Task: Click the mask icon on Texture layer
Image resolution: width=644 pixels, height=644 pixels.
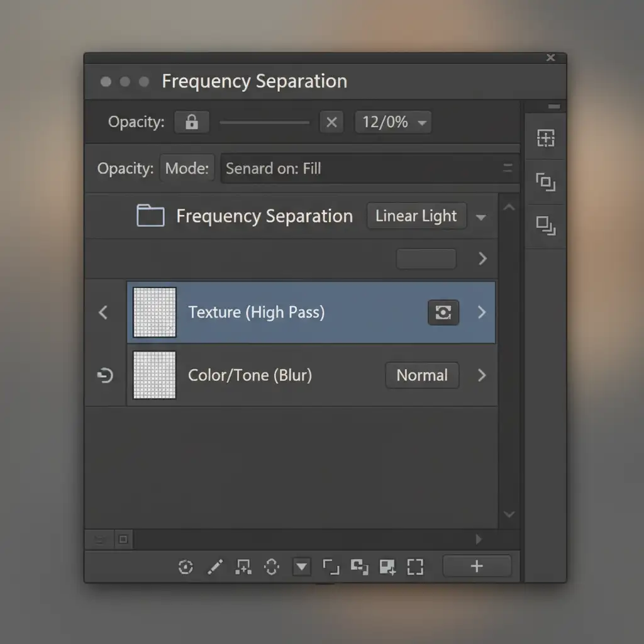Action: point(443,313)
